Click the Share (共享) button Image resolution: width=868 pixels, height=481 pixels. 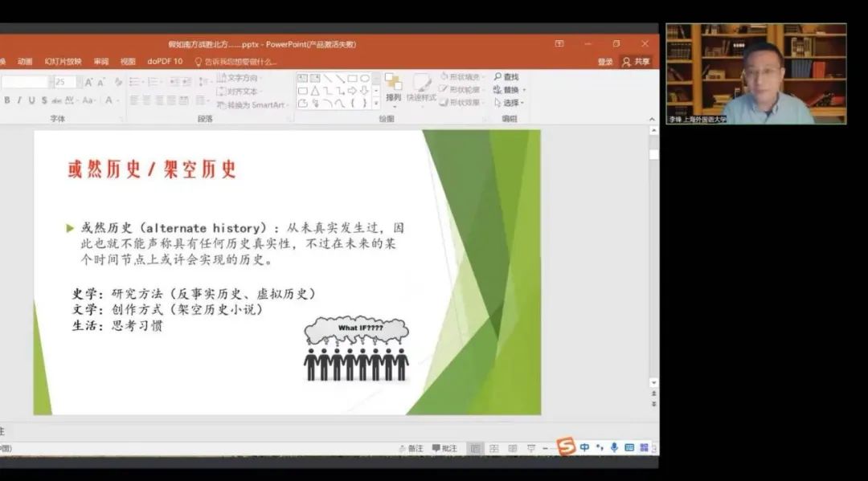click(636, 62)
